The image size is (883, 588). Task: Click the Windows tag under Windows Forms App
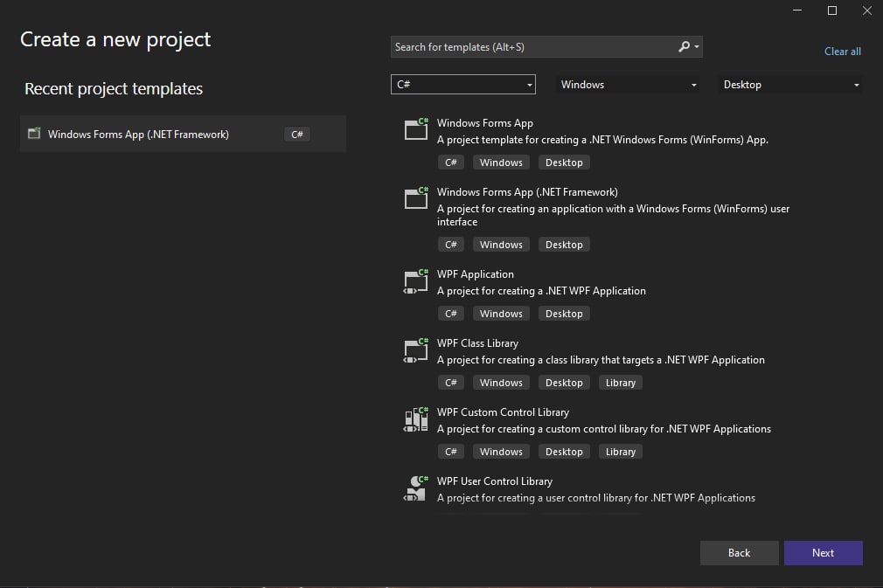[x=501, y=163]
